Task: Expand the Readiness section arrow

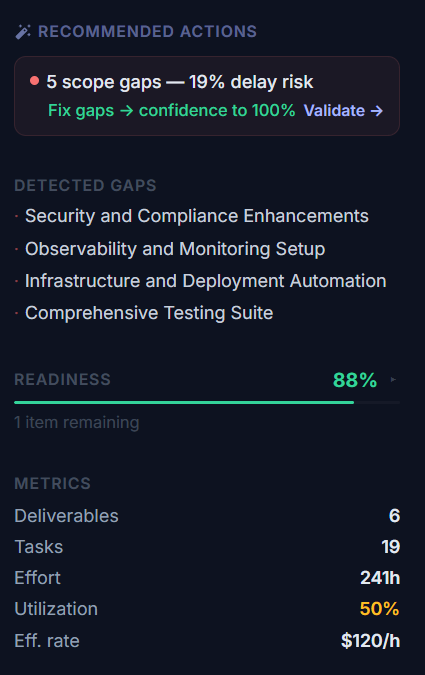Action: pyautogui.click(x=393, y=380)
